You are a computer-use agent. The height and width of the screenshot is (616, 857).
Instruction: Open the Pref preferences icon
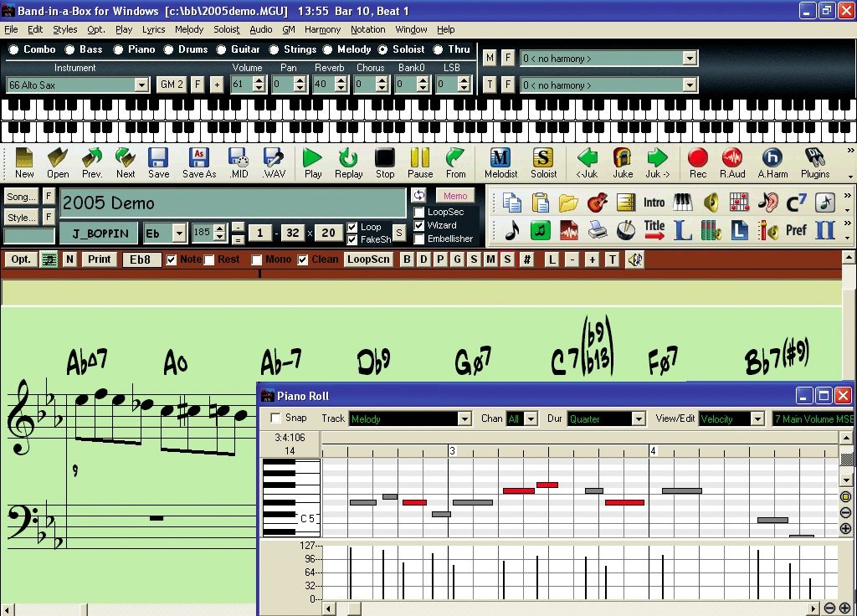click(796, 230)
